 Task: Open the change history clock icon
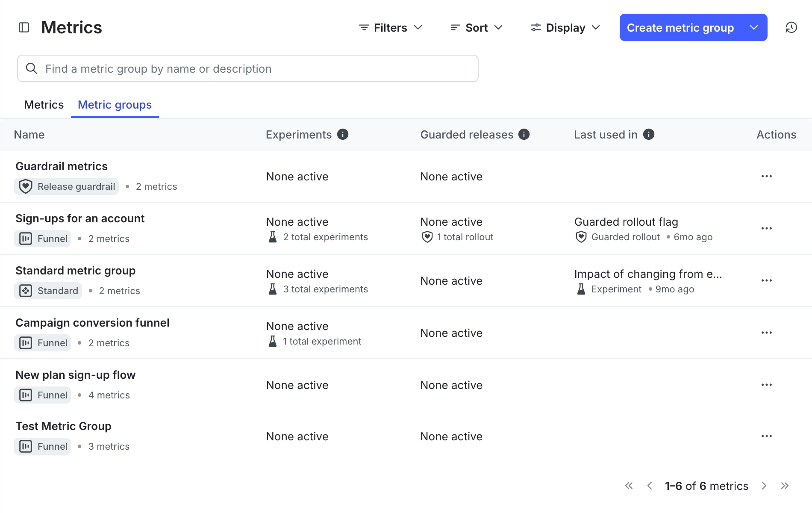[791, 28]
